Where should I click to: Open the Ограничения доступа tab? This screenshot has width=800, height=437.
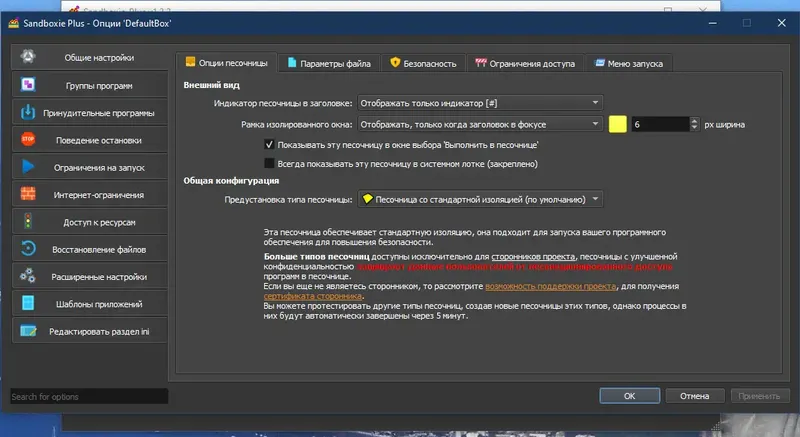pyautogui.click(x=525, y=63)
